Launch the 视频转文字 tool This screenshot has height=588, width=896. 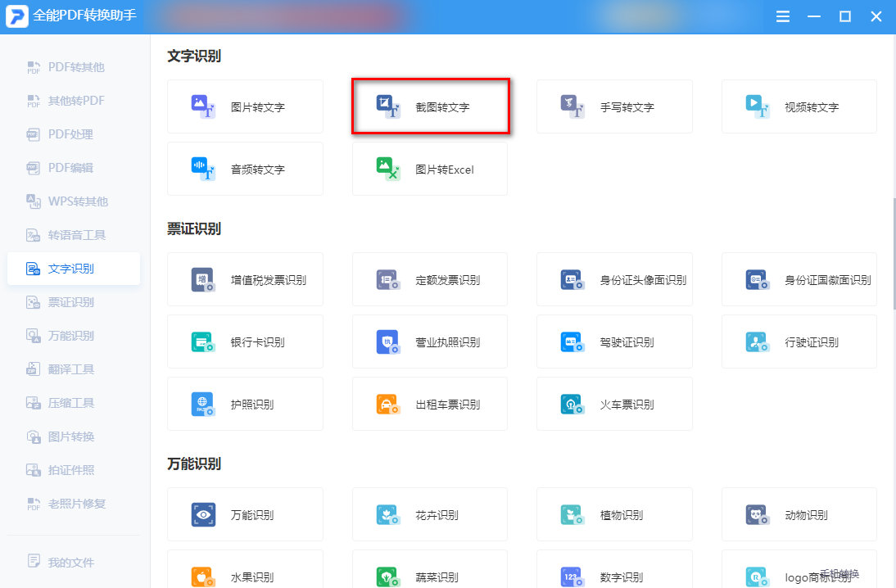pos(799,106)
